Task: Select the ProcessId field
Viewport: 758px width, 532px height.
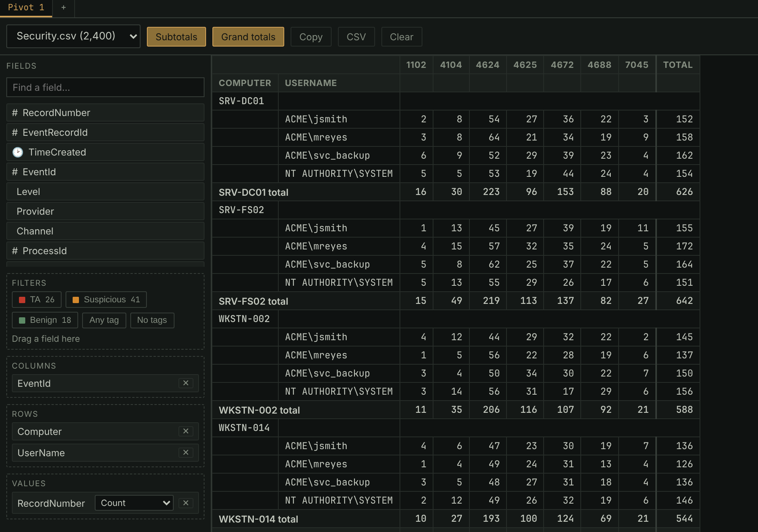Action: coord(105,251)
